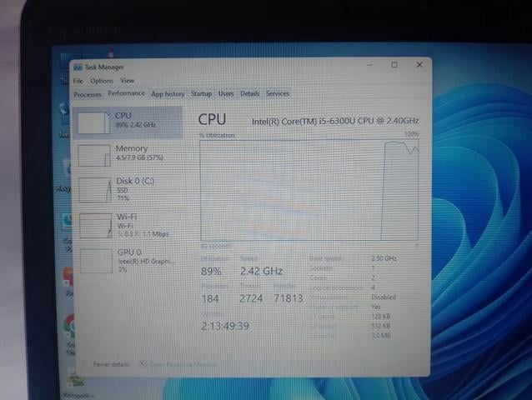532x400 pixels.
Task: Switch to the Performance tab
Action: tap(126, 93)
